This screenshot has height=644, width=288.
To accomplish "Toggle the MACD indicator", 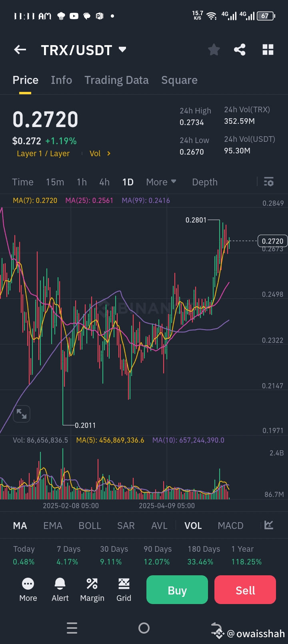I will [230, 526].
